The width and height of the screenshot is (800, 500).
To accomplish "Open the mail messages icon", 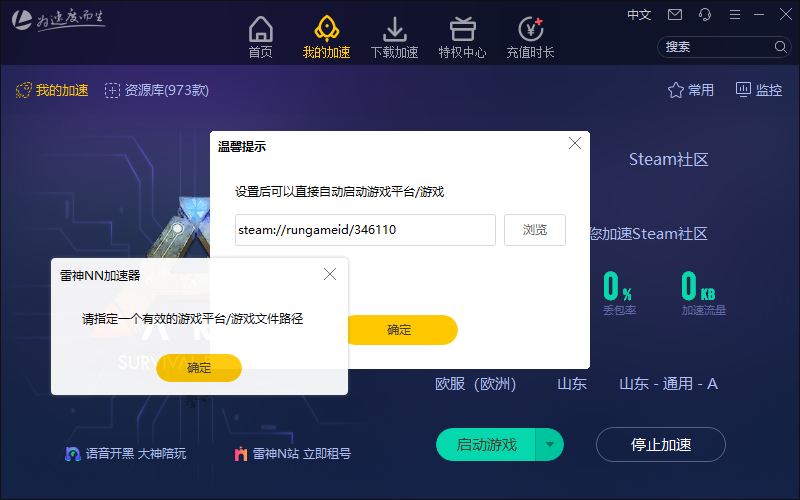I will (x=675, y=15).
